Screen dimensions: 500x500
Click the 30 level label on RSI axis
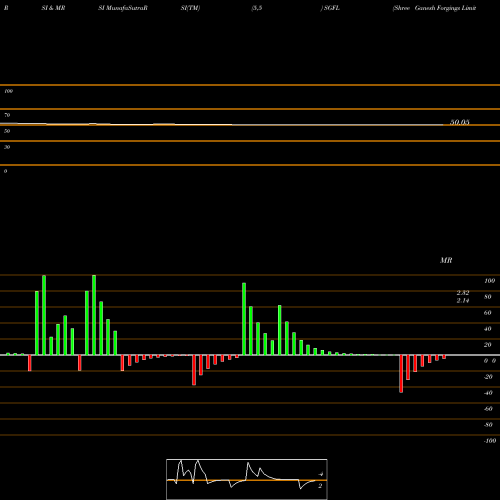pos(7,147)
